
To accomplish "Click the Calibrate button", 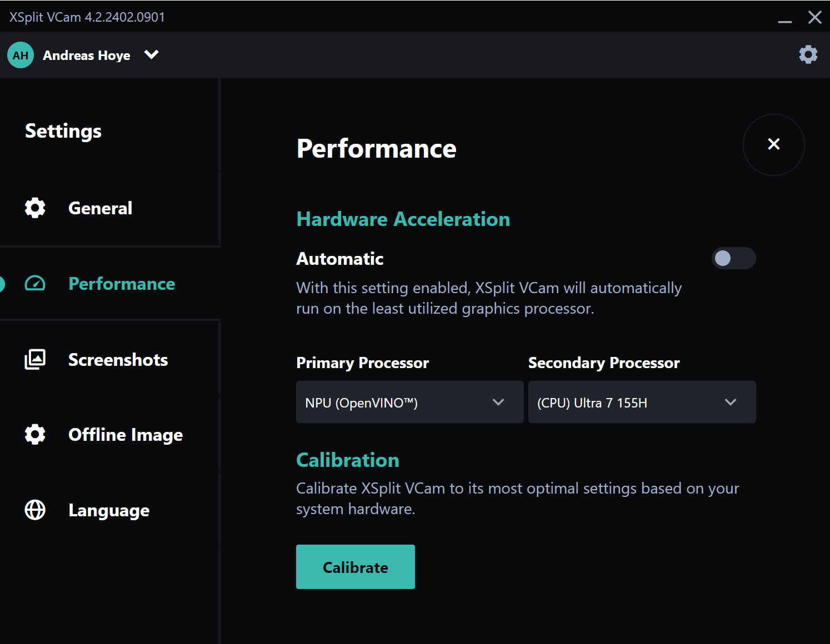I will point(356,567).
